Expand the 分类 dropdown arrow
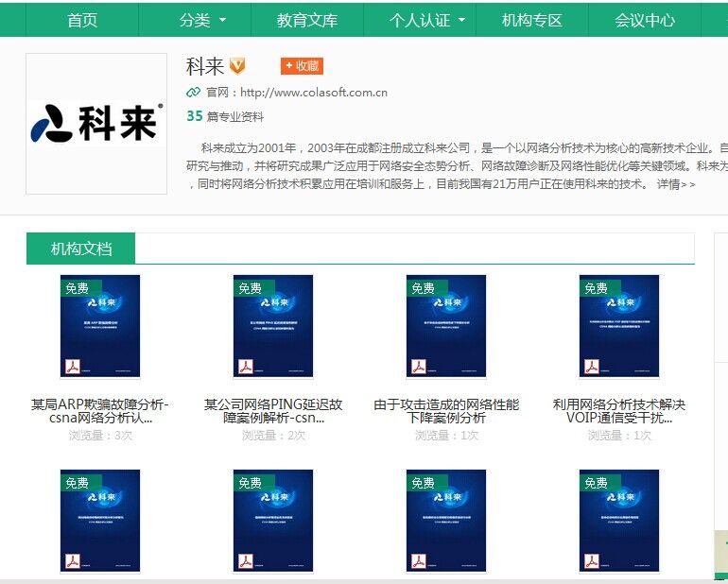The height and width of the screenshot is (584, 728). pyautogui.click(x=222, y=21)
